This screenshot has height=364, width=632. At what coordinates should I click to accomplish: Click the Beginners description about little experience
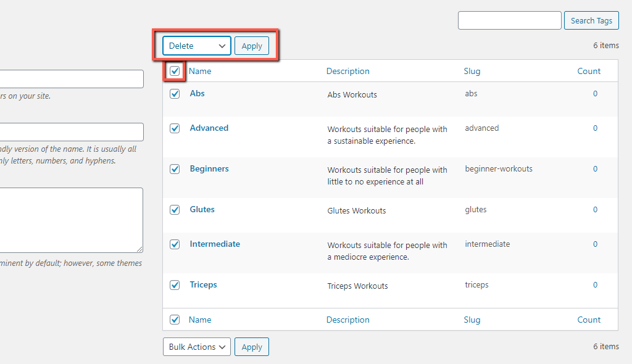point(388,176)
